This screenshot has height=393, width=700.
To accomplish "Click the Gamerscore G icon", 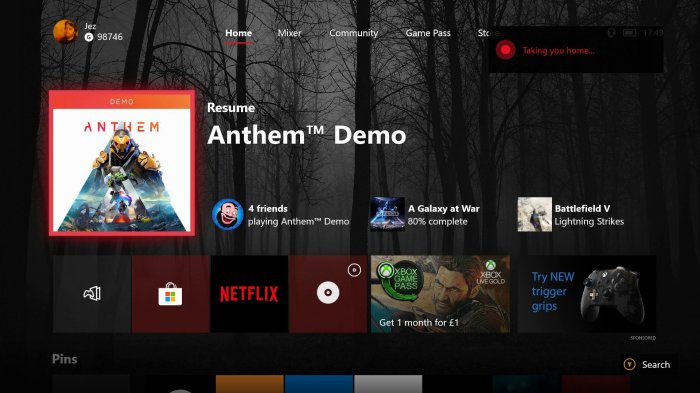I will (89, 37).
